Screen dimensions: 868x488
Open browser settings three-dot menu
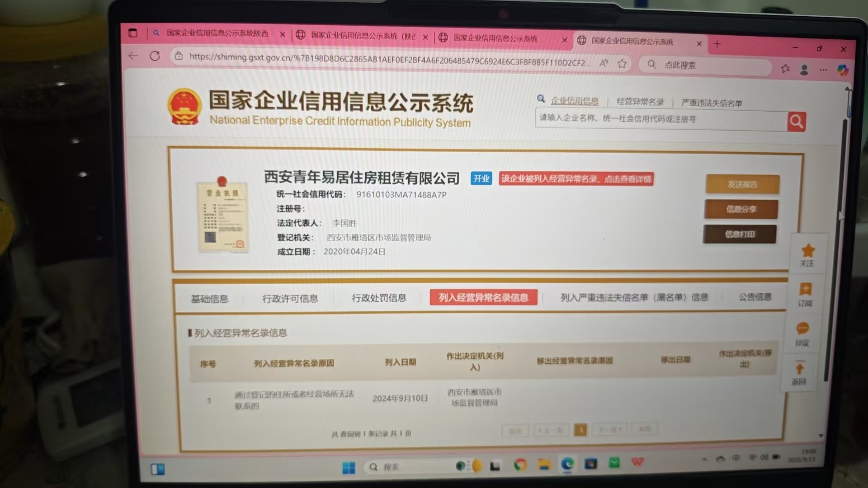823,70
